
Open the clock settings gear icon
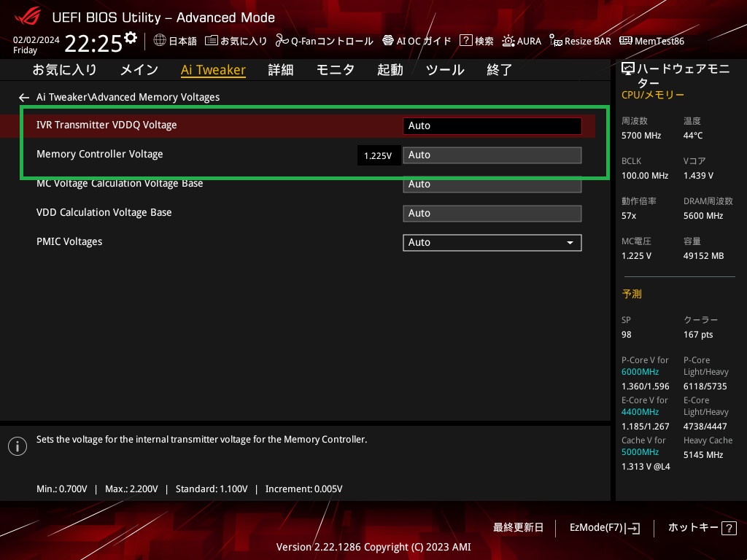131,37
